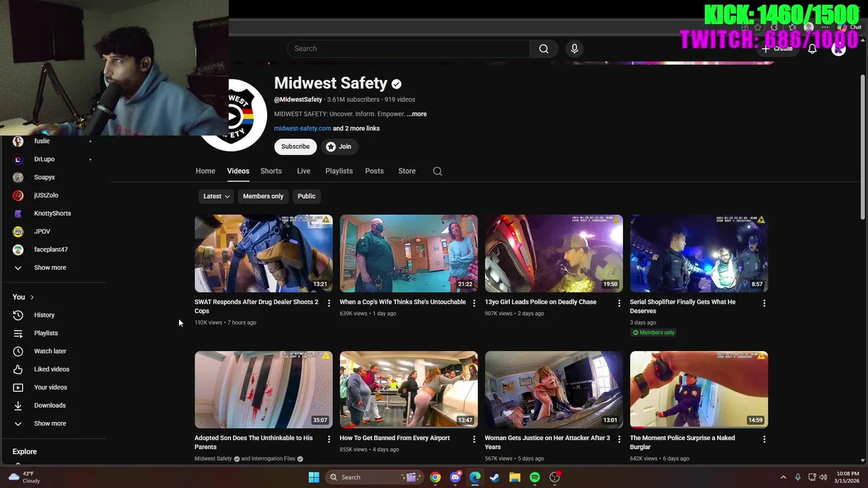
Task: Start voice search with microphone icon
Action: pyautogui.click(x=574, y=49)
